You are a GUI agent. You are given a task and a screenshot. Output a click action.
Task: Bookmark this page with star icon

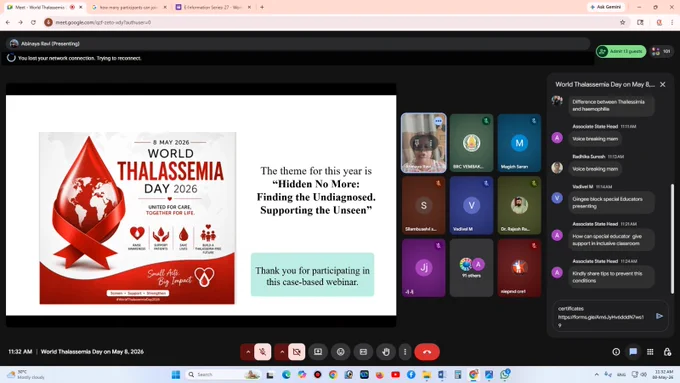(x=622, y=22)
